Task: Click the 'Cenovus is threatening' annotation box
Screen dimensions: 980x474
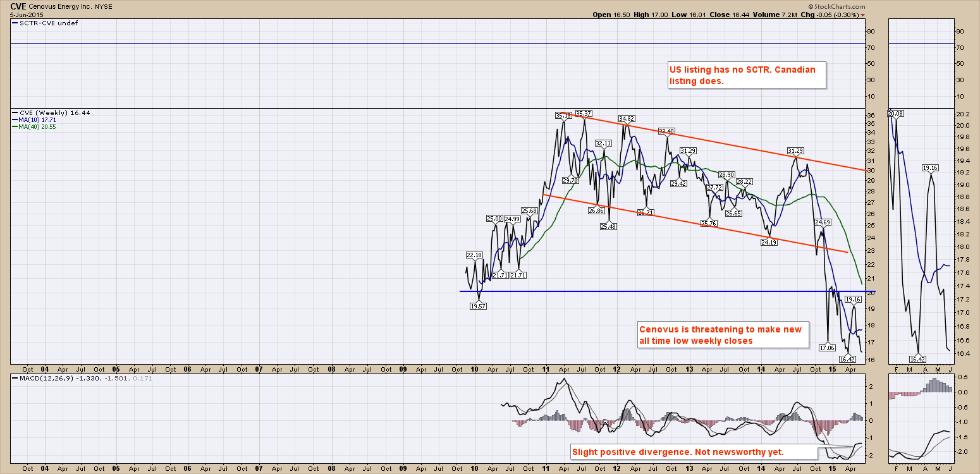Action: pos(722,335)
